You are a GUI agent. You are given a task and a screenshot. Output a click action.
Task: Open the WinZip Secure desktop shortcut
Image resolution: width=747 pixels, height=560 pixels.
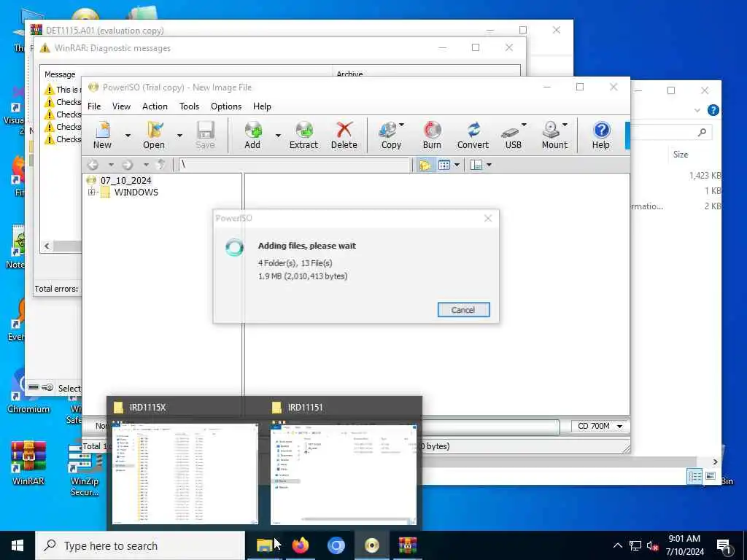(85, 469)
